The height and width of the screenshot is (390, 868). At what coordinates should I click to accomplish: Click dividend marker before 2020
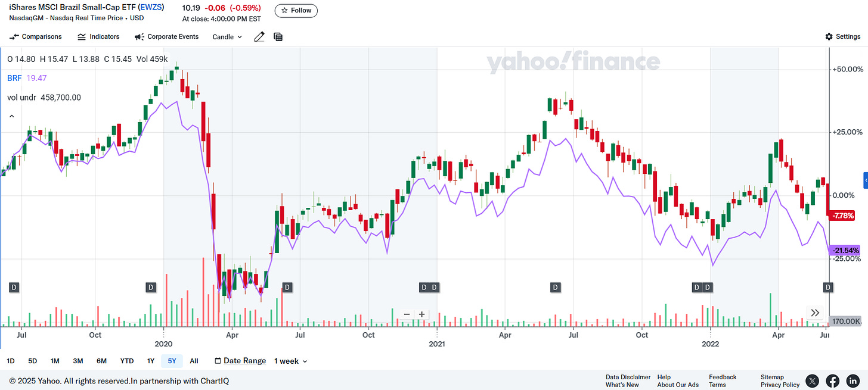click(x=151, y=288)
